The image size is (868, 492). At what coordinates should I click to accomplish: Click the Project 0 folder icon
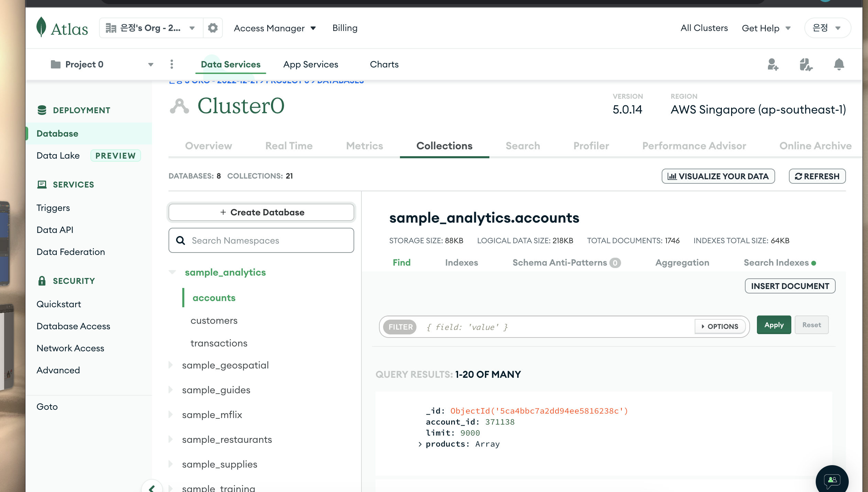(x=56, y=64)
